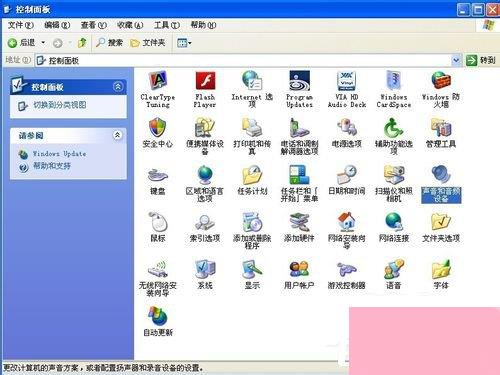Viewport: 500px width, 375px height.
Task: Collapse the 请参阅 sidebar panel
Action: point(117,135)
